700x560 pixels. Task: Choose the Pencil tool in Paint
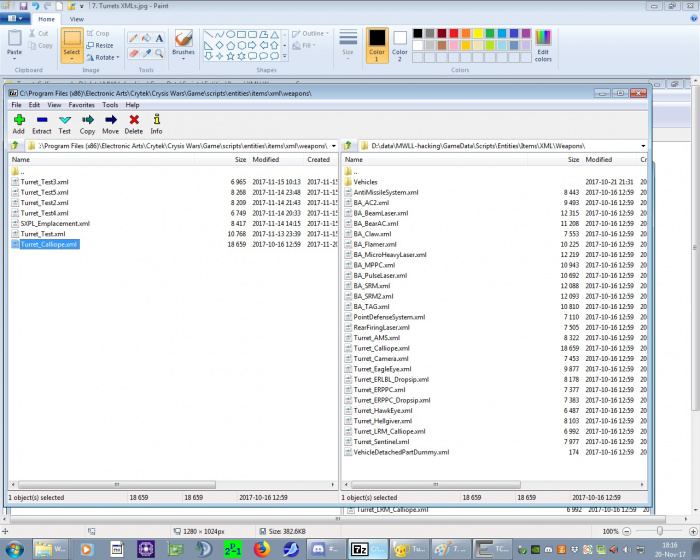[x=133, y=39]
